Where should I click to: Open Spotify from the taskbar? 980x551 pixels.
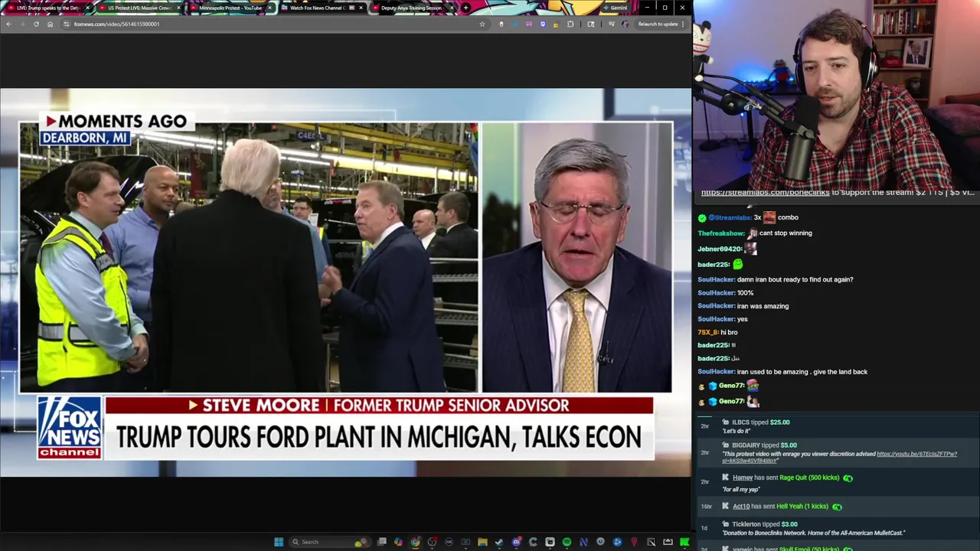point(567,542)
